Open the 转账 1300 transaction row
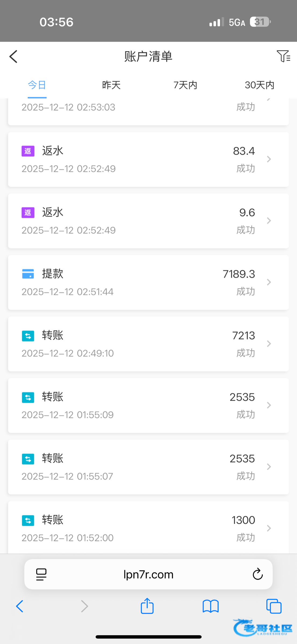The image size is (297, 644). click(148, 528)
